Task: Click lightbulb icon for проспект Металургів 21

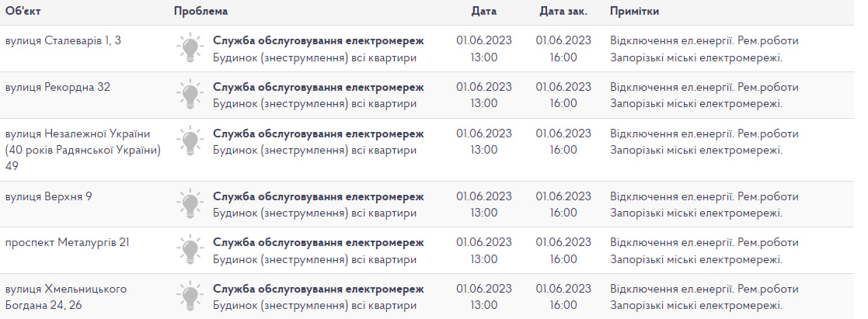Action: click(x=190, y=249)
